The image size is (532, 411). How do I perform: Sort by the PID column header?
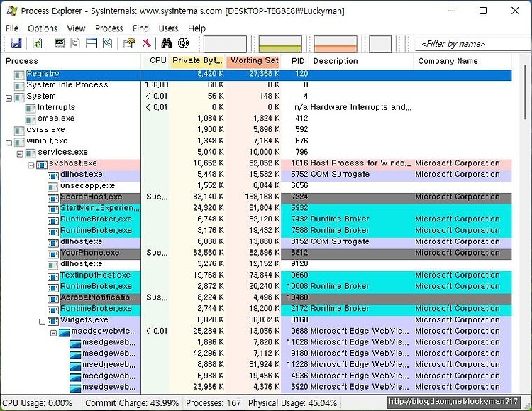coord(296,61)
